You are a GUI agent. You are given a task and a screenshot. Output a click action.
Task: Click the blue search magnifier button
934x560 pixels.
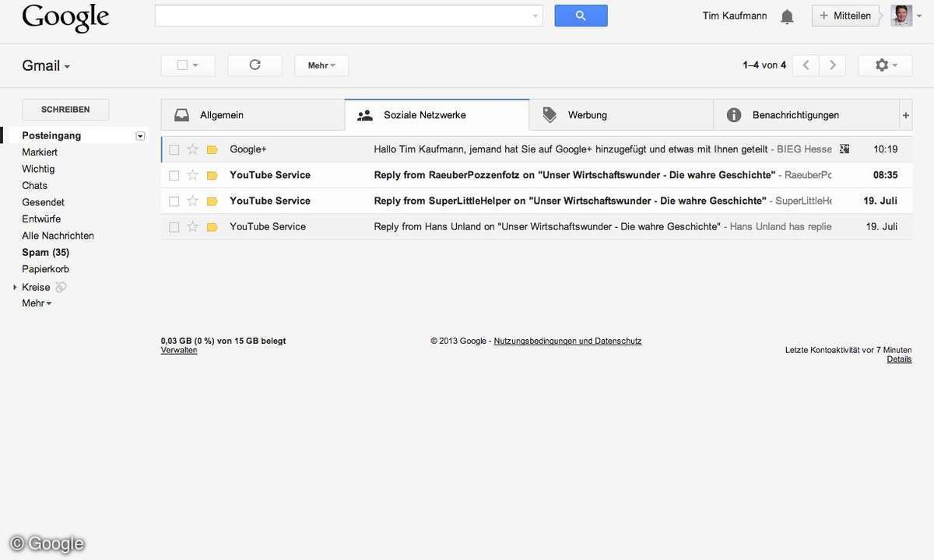point(581,16)
